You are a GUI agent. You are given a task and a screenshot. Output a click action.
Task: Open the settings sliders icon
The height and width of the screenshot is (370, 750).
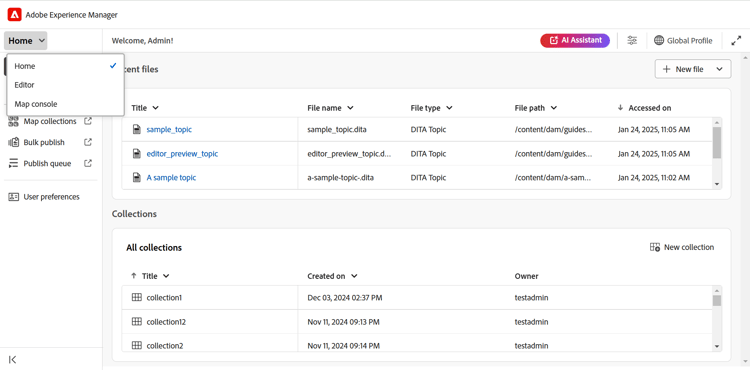coord(632,41)
